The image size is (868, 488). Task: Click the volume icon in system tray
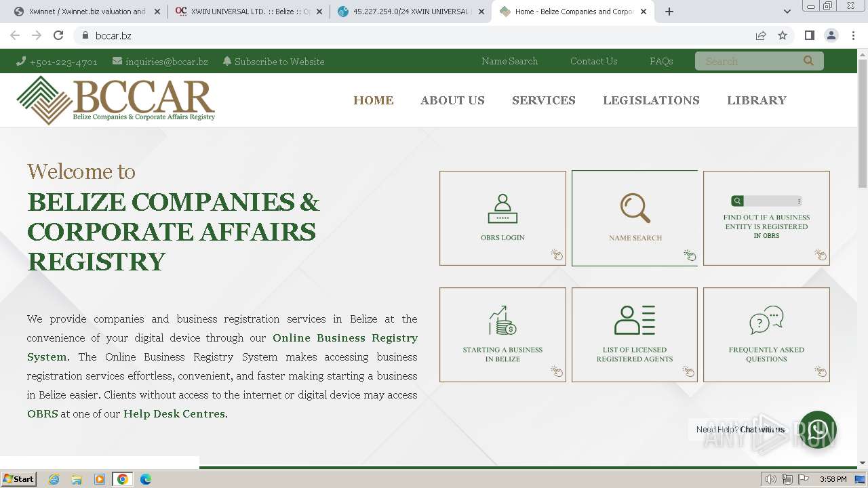770,479
